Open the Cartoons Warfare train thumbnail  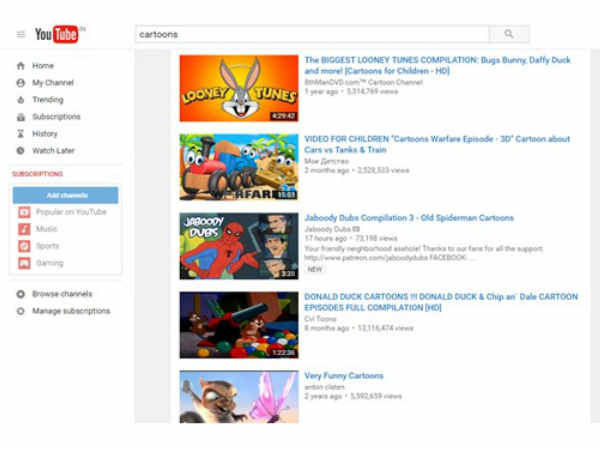click(x=239, y=167)
